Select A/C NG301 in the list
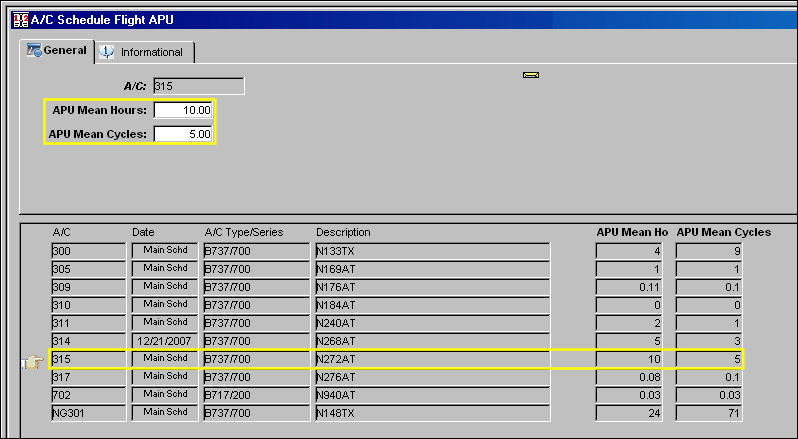 click(x=89, y=413)
